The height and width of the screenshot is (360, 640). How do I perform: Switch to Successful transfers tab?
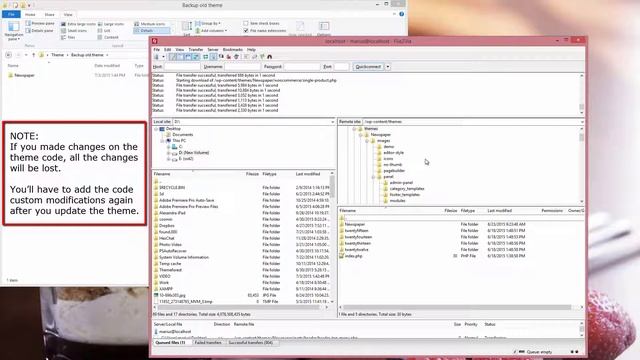point(251,343)
